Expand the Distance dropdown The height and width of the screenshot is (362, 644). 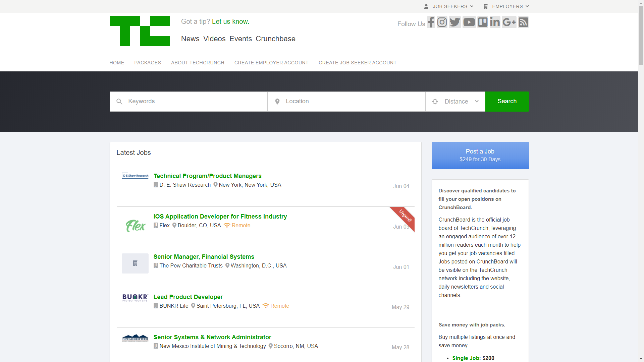[x=455, y=102]
